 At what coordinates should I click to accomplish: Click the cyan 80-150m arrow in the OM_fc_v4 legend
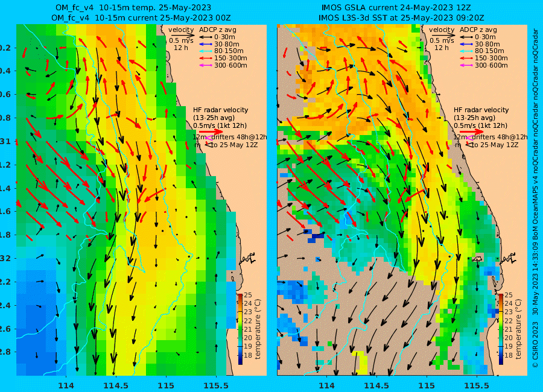206,51
